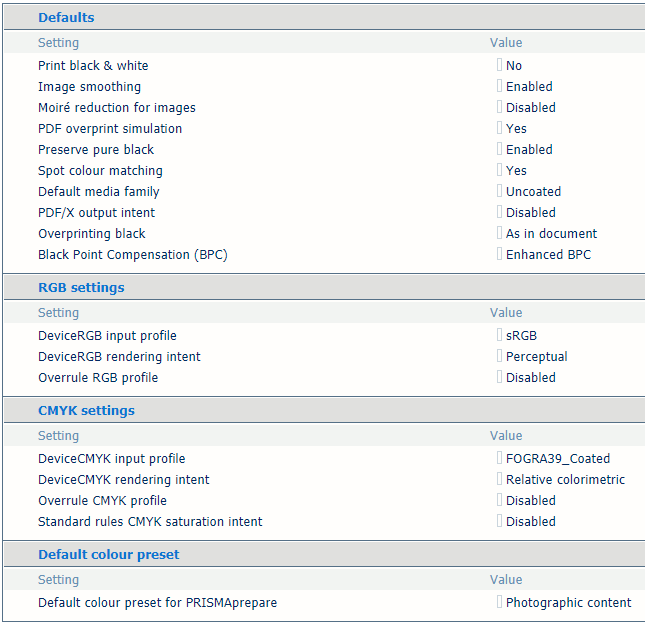Click the icon next to Default media family Uncoated
Image resolution: width=645 pixels, height=624 pixels.
[x=499, y=190]
